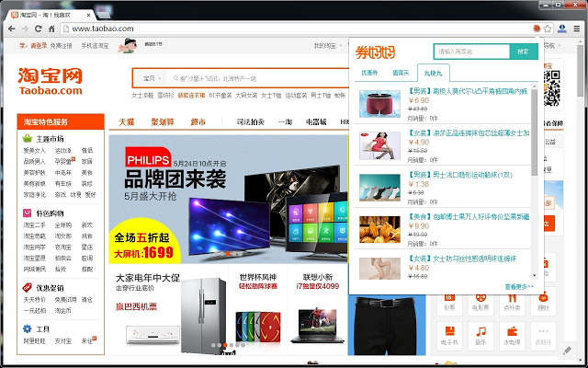The image size is (588, 368).
Task: Click the orange 券妈妈 extension icon in address bar
Action: pyautogui.click(x=537, y=29)
